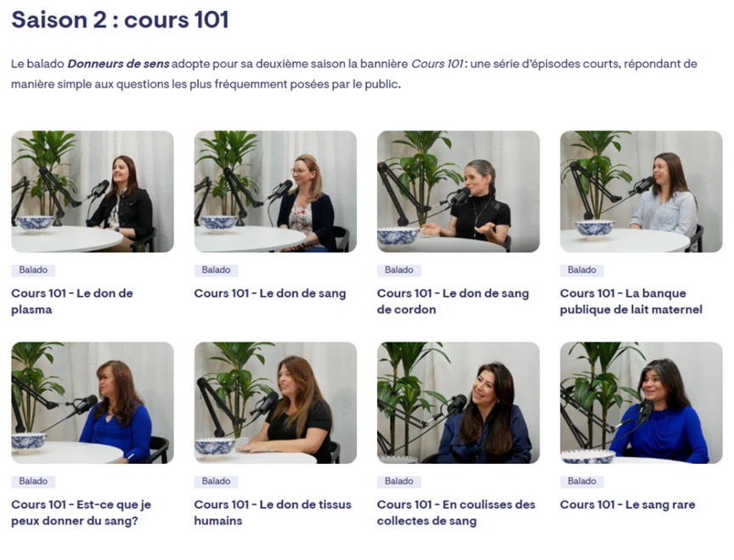
Task: Open the banque publique de lait maternel thumbnail
Action: (641, 191)
